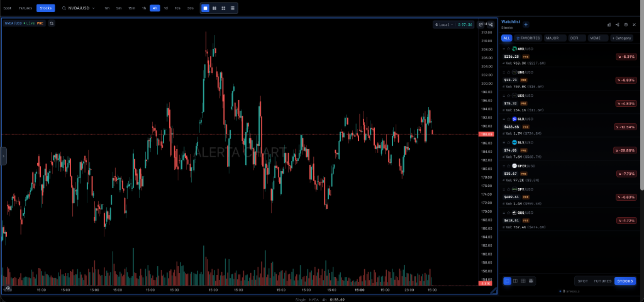The width and height of the screenshot is (644, 302).
Task: Set timeframe to 5m
Action: (119, 8)
